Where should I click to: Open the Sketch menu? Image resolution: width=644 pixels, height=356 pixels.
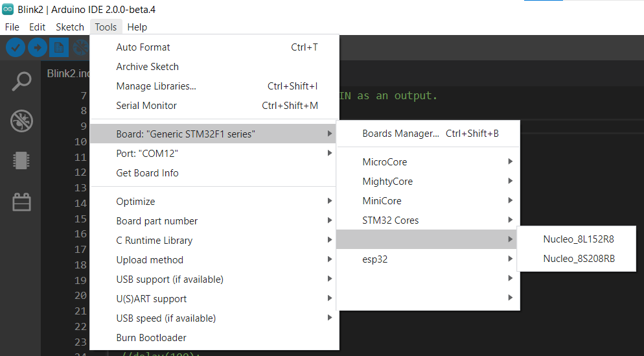tap(70, 27)
